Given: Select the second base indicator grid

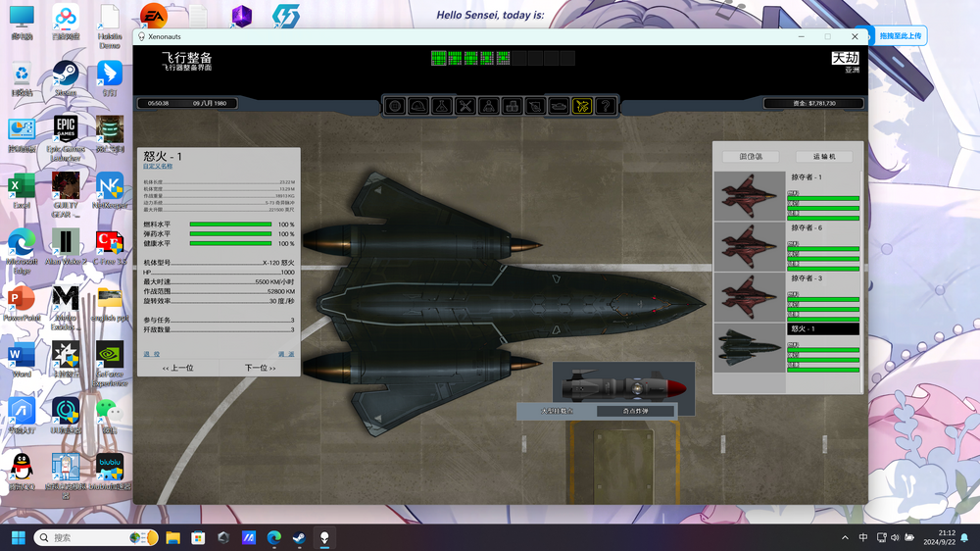Looking at the screenshot, I should point(455,58).
